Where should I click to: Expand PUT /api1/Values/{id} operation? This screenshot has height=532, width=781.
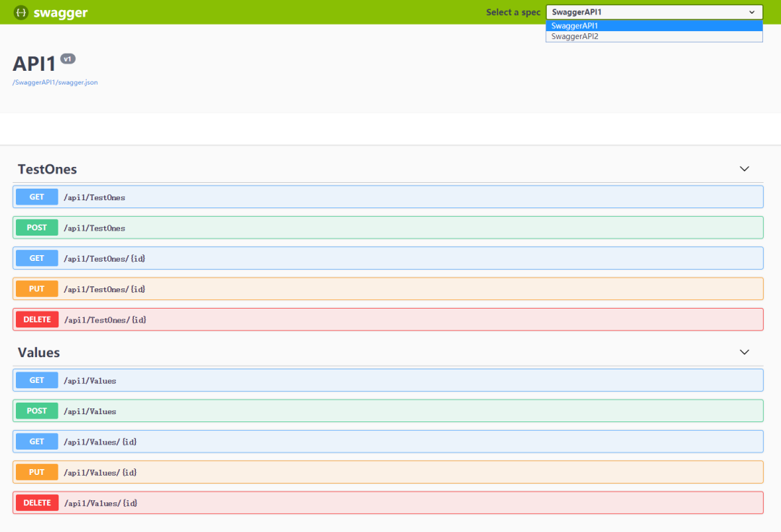388,472
